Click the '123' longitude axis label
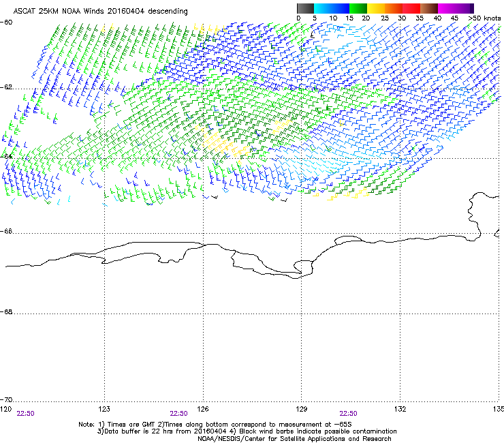The width and height of the screenshot is (504, 443). click(104, 409)
